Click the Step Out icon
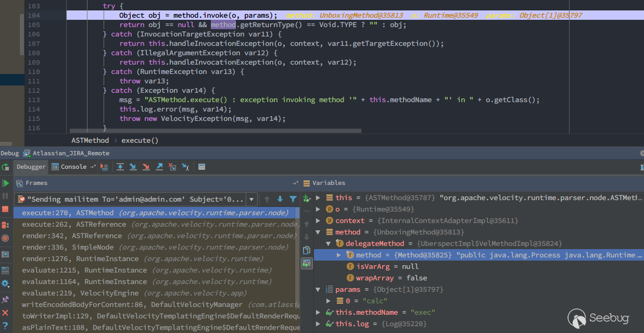Image resolution: width=644 pixels, height=333 pixels. (159, 167)
